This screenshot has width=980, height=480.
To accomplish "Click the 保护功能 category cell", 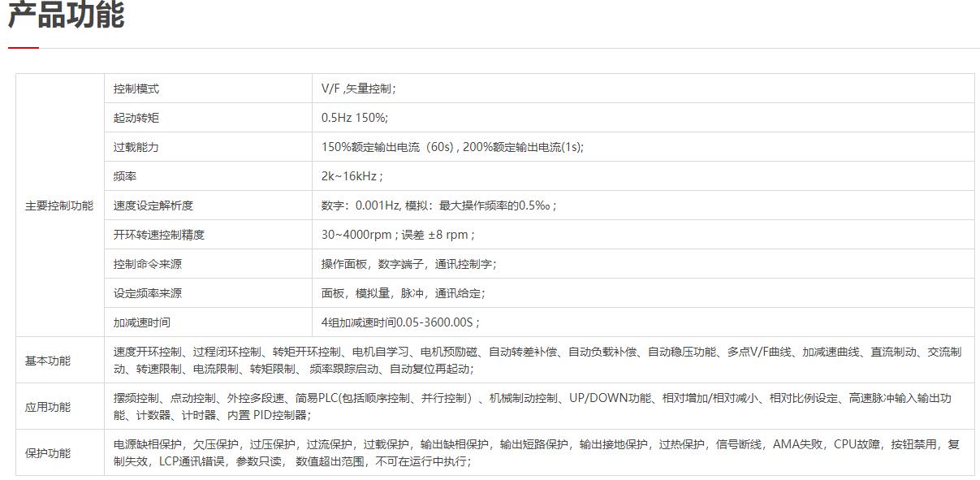I will coord(48,453).
